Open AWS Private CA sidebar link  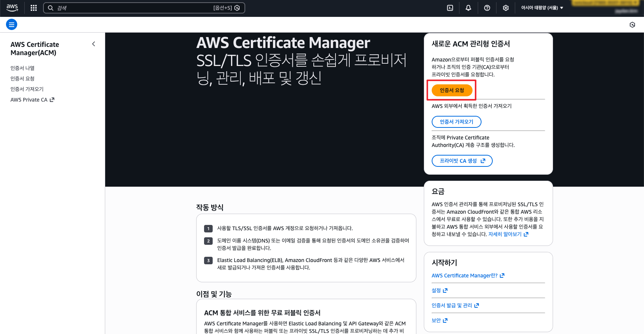click(x=33, y=100)
